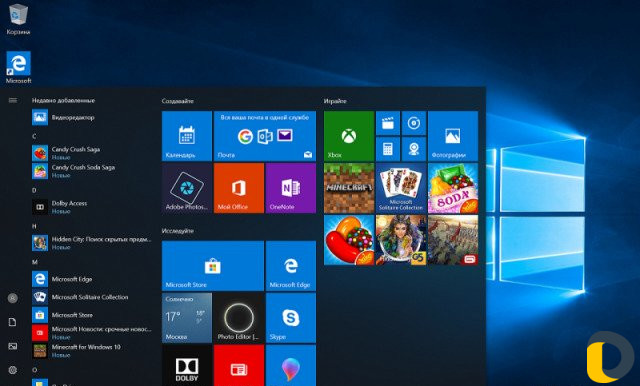Launch Skype from the tiles

[291, 318]
